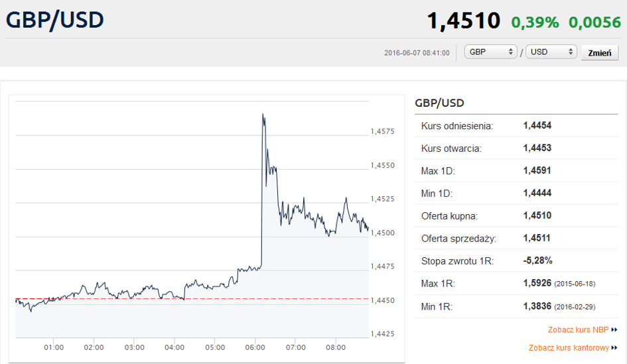Select the Max 1D value 1,4591
This screenshot has width=627, height=364.
click(x=537, y=170)
